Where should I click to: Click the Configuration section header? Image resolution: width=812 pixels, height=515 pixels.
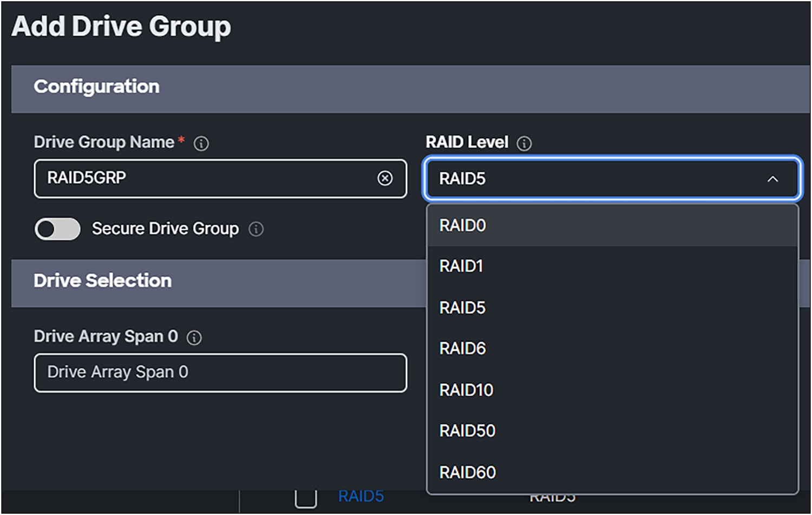click(x=96, y=87)
